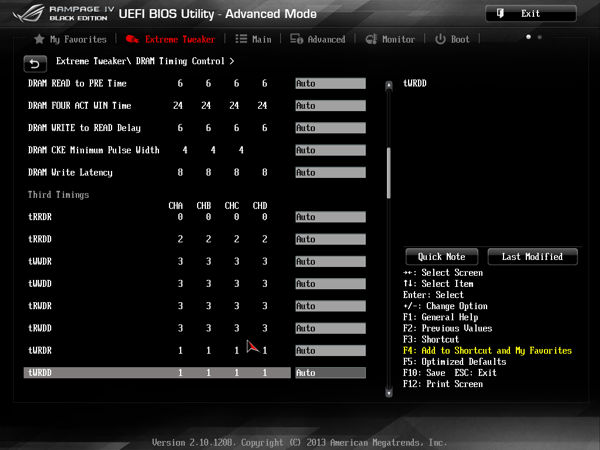600x450 pixels.
Task: Click the F1: General Help hint
Action: (x=440, y=317)
